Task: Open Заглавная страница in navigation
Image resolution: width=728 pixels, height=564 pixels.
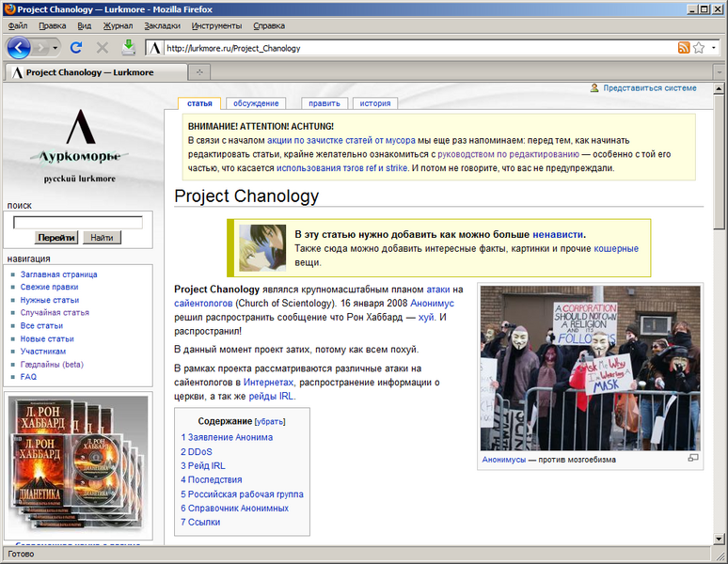Action: tap(58, 274)
